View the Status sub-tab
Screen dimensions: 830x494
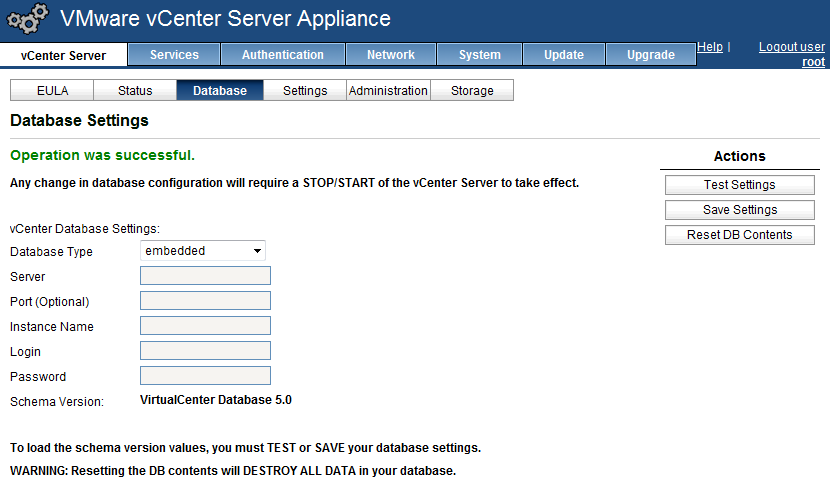click(x=135, y=91)
